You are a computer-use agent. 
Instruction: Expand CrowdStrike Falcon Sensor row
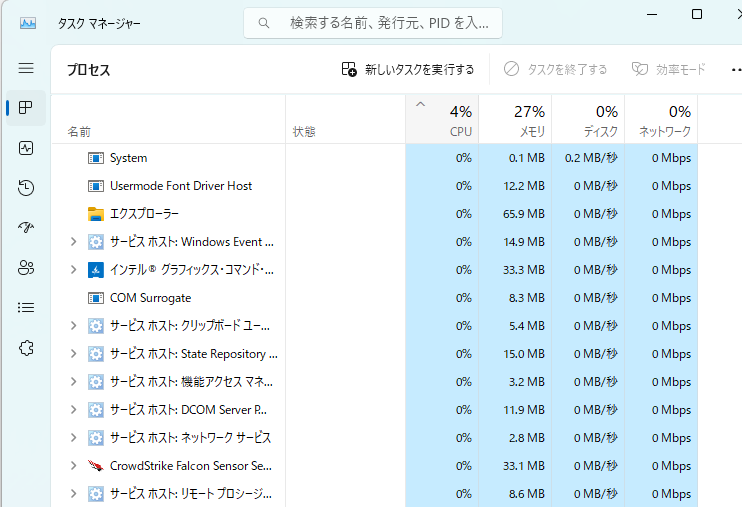[x=73, y=465]
